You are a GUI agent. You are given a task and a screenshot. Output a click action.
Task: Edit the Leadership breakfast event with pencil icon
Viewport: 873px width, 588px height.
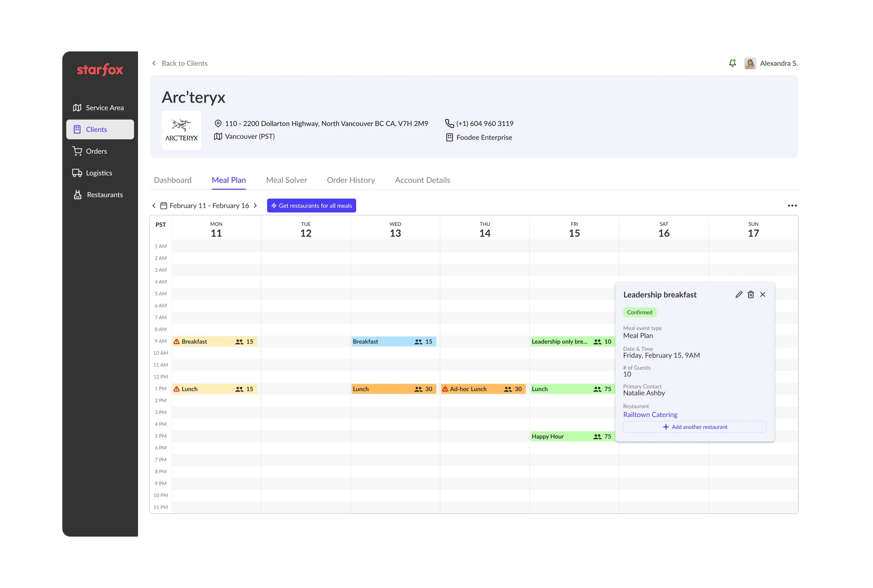[739, 294]
